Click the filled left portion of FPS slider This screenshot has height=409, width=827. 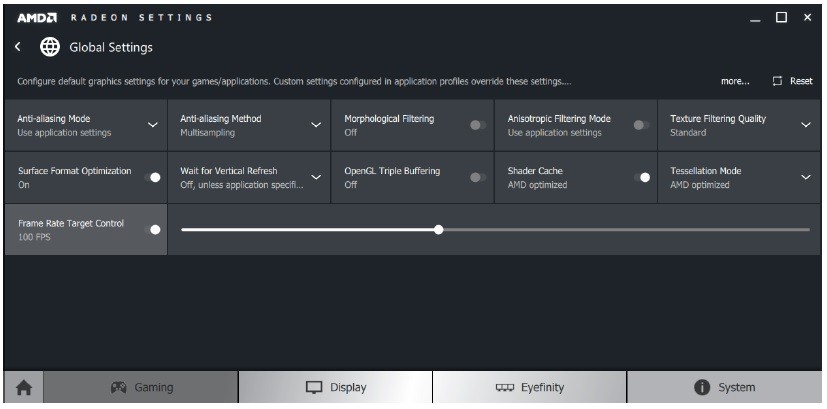tap(307, 230)
